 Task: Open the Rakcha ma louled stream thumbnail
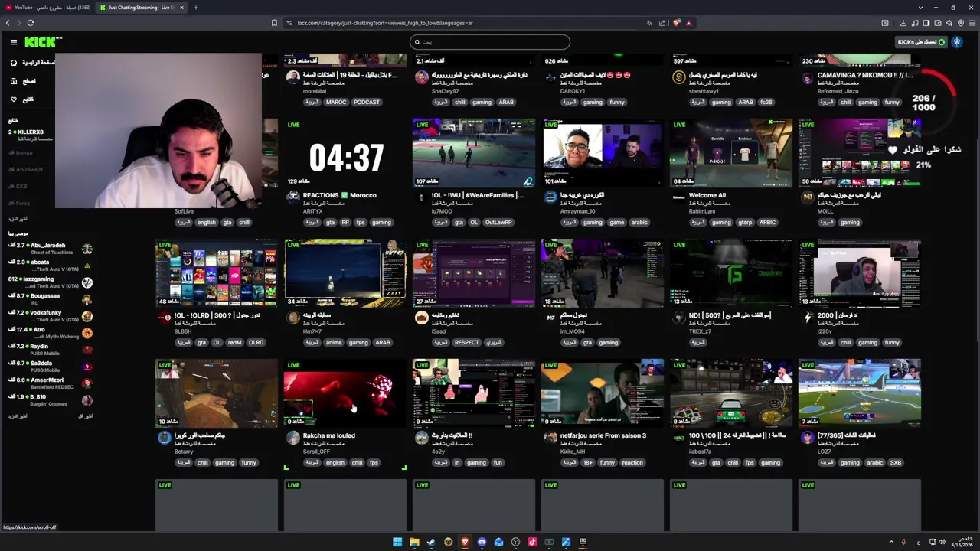pos(345,393)
